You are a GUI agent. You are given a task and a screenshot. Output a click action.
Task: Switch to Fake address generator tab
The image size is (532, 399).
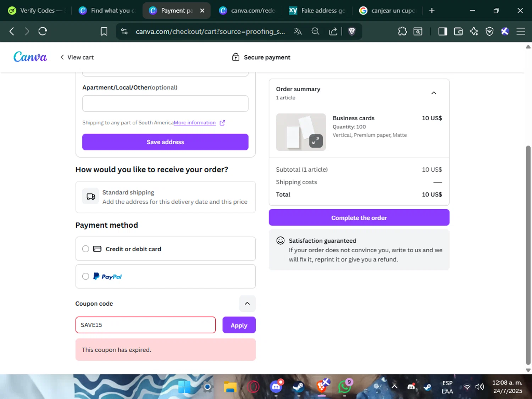(x=317, y=11)
